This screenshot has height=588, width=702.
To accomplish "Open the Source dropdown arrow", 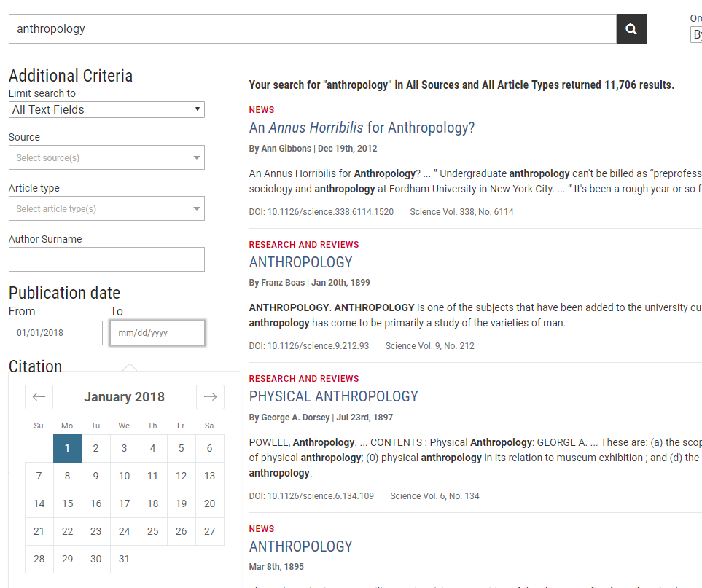I will coord(195,157).
